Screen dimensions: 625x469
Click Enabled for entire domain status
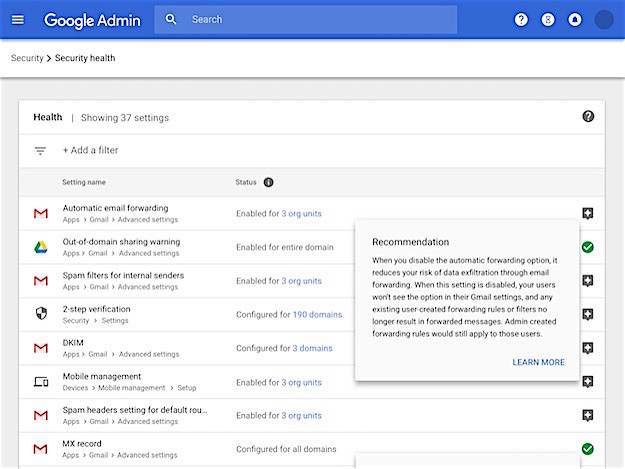click(285, 247)
